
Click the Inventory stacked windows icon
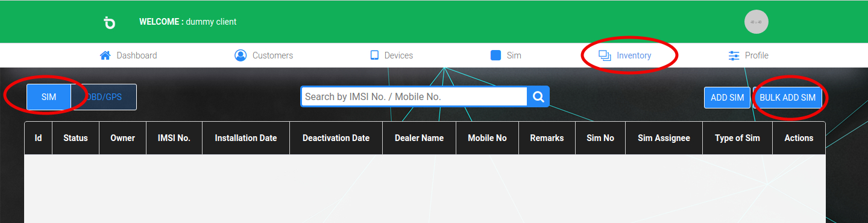click(605, 55)
